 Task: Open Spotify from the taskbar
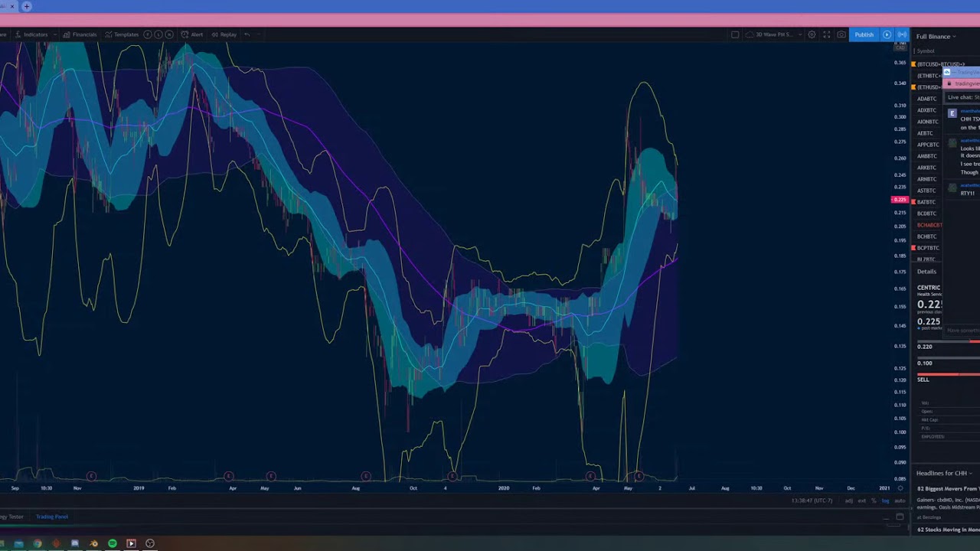(113, 543)
